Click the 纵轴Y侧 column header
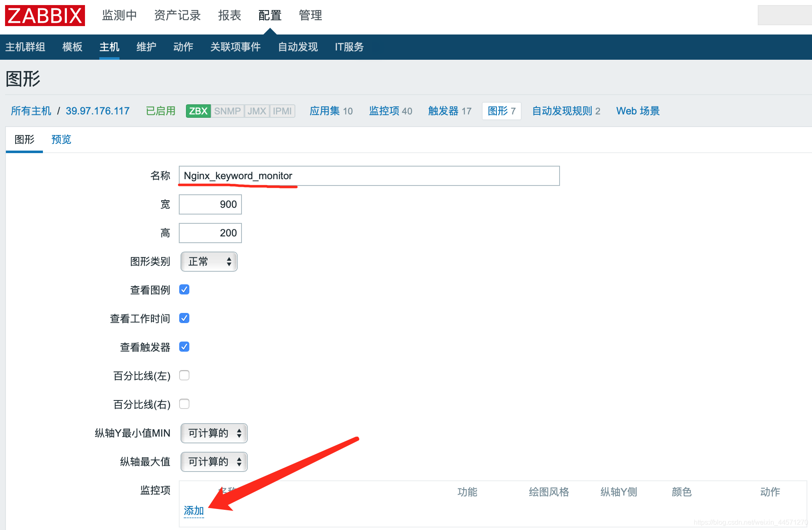Viewport: 812px width, 530px height. pos(619,492)
